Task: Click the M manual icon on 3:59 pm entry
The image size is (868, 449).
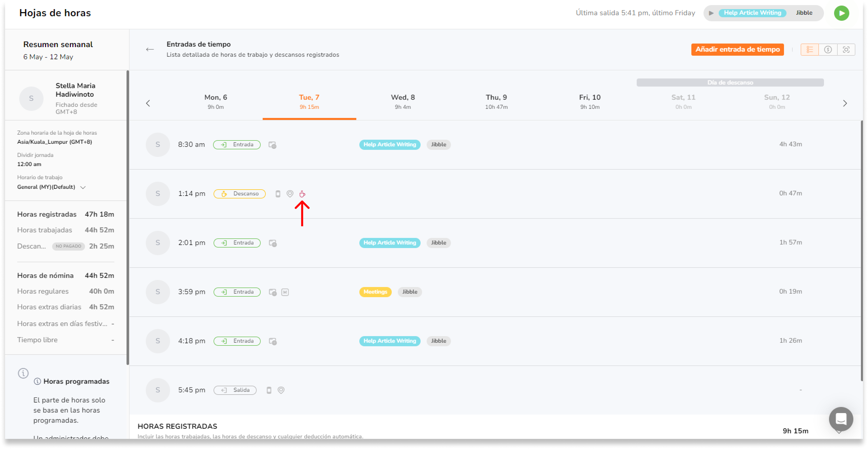Action: (x=285, y=292)
